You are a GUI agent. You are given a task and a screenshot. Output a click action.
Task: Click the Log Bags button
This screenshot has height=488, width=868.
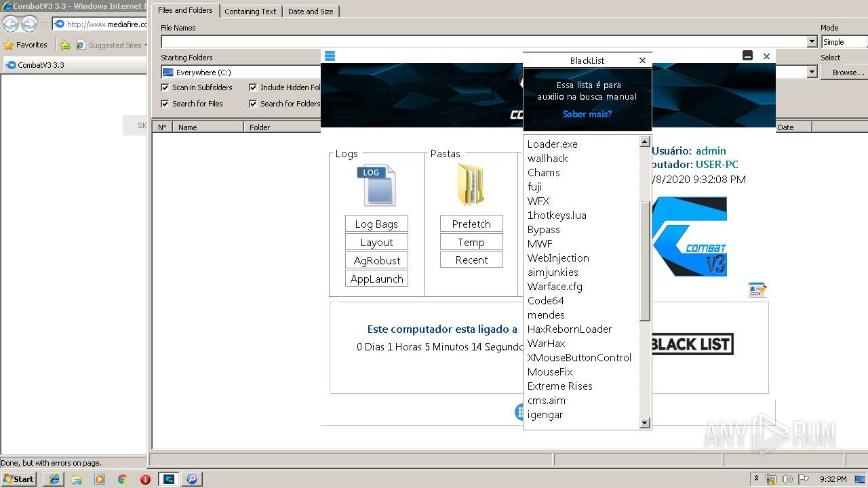pos(376,224)
